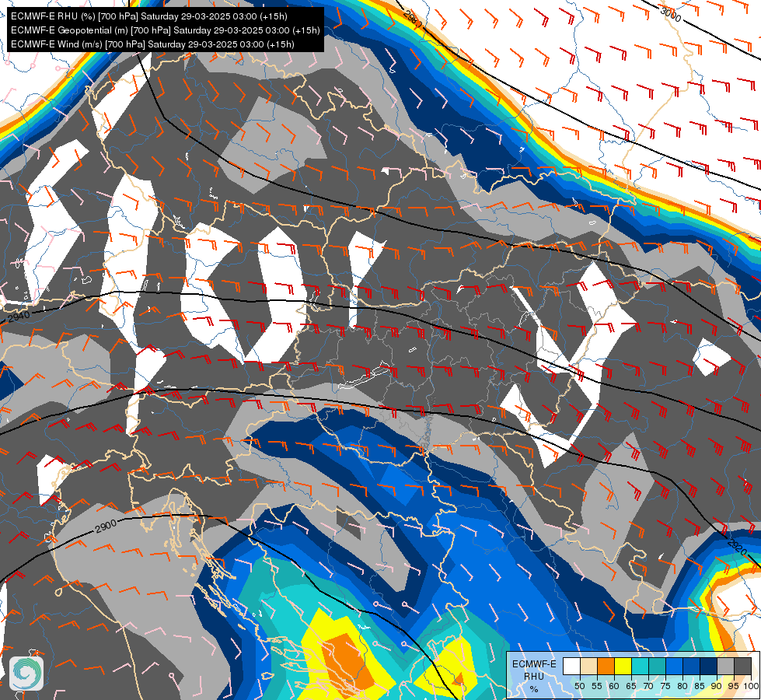Click the legend value 70
This screenshot has width=761, height=700.
point(648,686)
